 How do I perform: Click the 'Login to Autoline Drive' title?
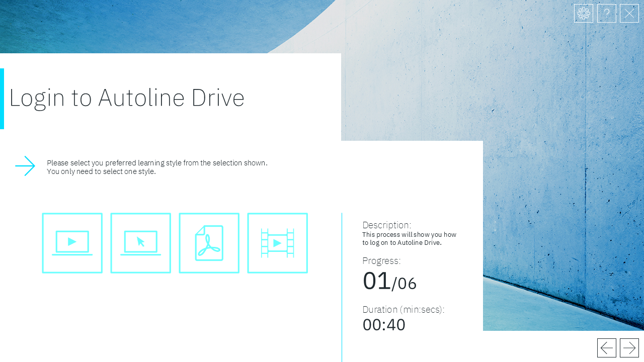(127, 98)
